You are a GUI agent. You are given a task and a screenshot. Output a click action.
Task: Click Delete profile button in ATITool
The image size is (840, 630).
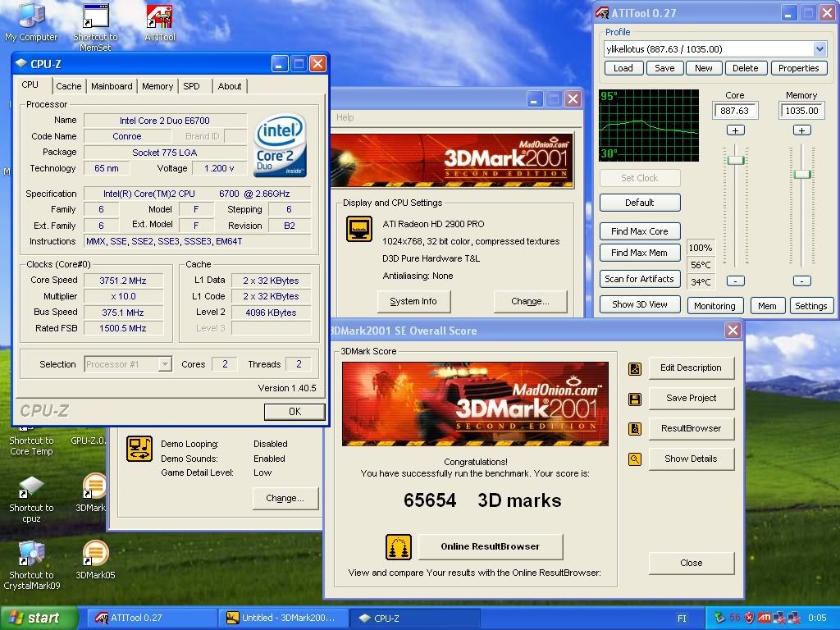[x=746, y=68]
